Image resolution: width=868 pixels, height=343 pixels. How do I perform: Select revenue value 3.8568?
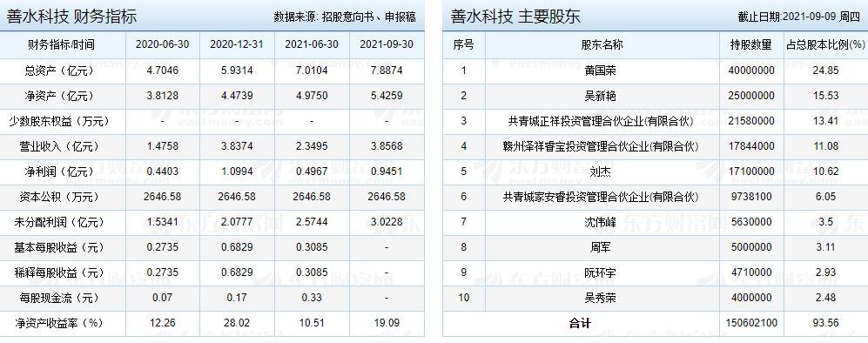387,146
